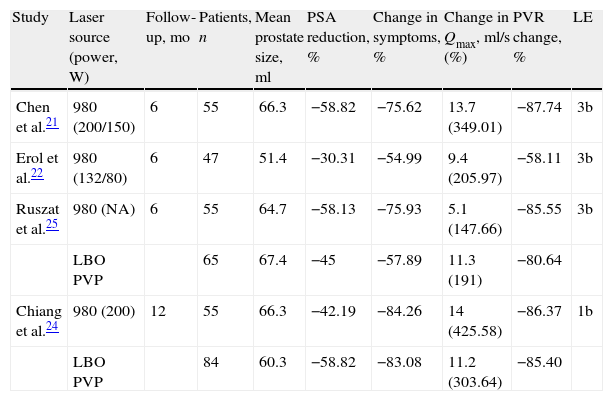The image size is (613, 401).
Task: Click the Follow-up, mo column header
Action: (165, 25)
